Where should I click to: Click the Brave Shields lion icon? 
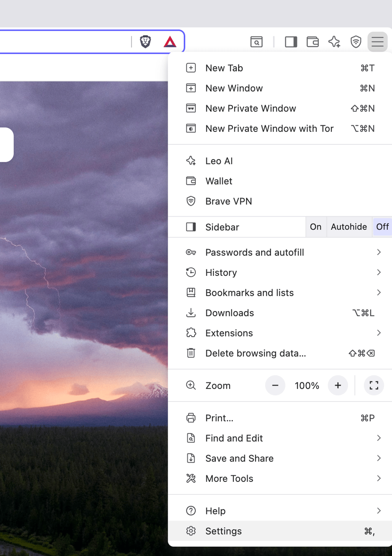click(145, 41)
